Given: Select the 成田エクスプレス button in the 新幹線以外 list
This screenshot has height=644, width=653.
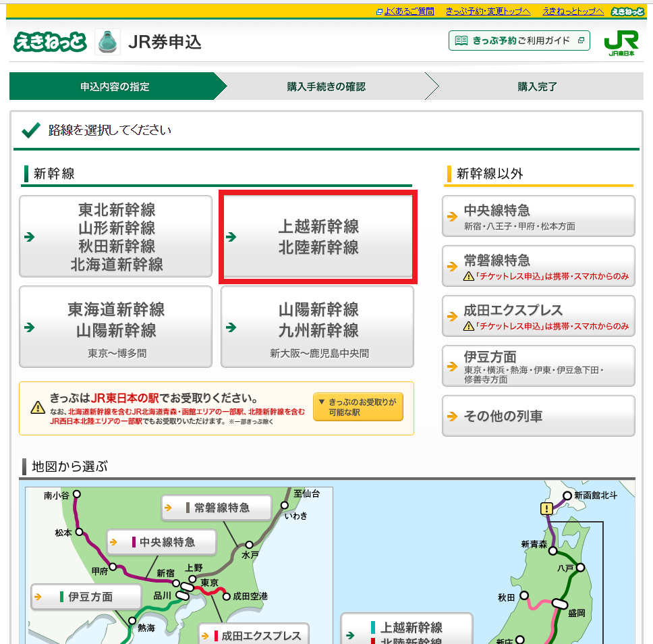Looking at the screenshot, I should [x=538, y=316].
